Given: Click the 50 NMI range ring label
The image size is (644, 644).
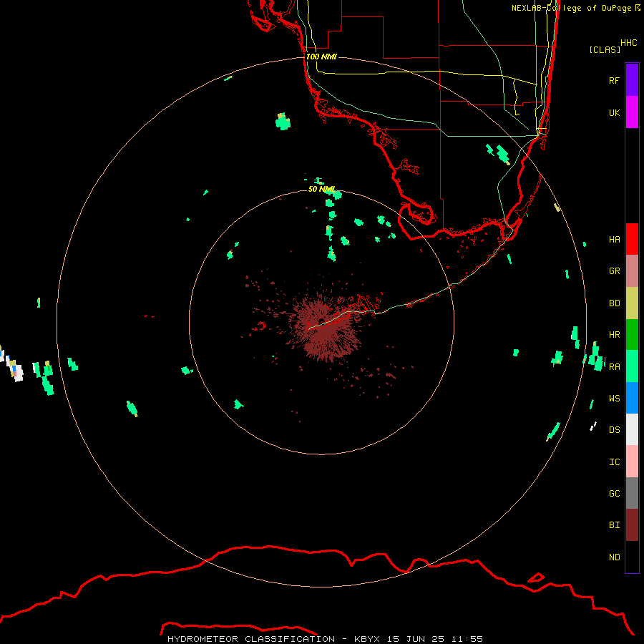Looking at the screenshot, I should pyautogui.click(x=321, y=190).
